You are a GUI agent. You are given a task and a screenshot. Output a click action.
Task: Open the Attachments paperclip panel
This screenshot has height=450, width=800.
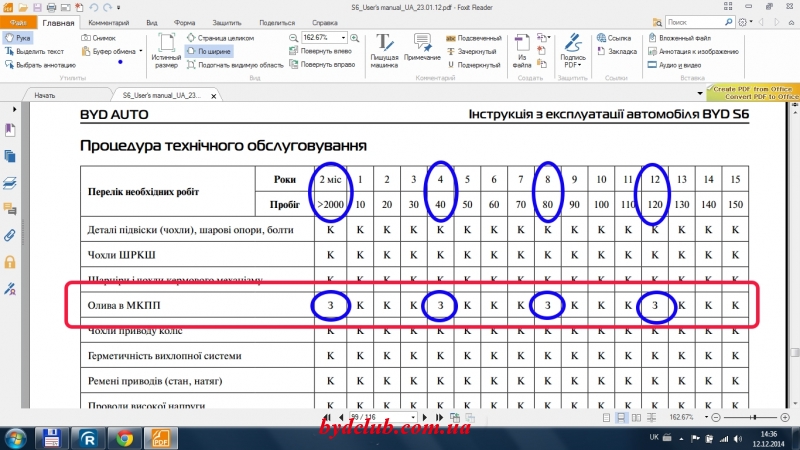coord(10,235)
